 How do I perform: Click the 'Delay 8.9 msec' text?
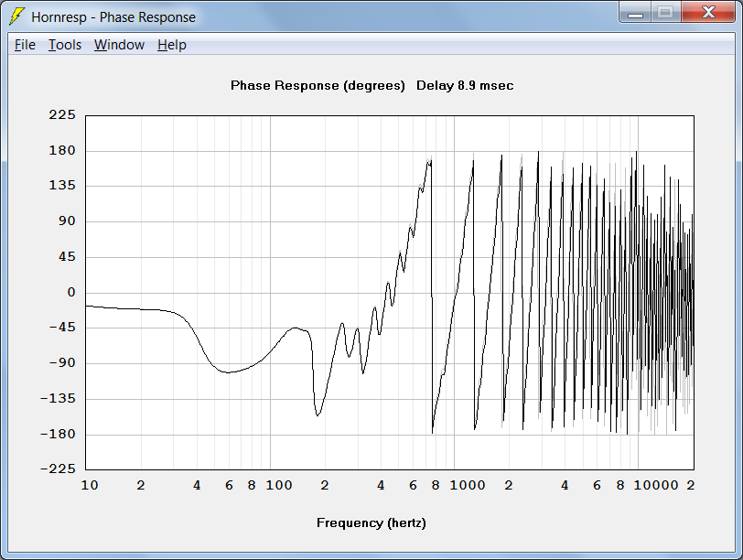[x=465, y=86]
